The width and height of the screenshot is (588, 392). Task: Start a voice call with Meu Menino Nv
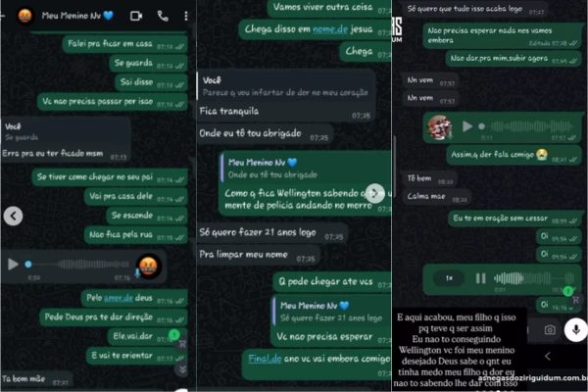click(x=163, y=16)
